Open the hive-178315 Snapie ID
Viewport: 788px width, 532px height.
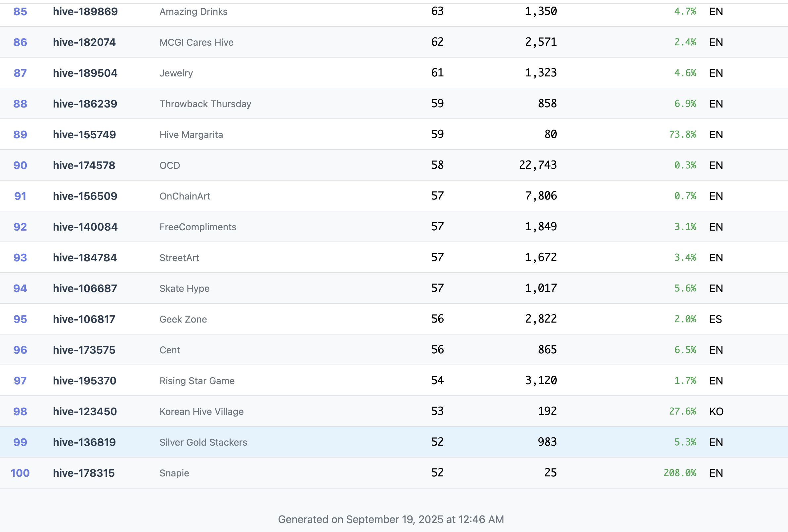[x=84, y=473]
